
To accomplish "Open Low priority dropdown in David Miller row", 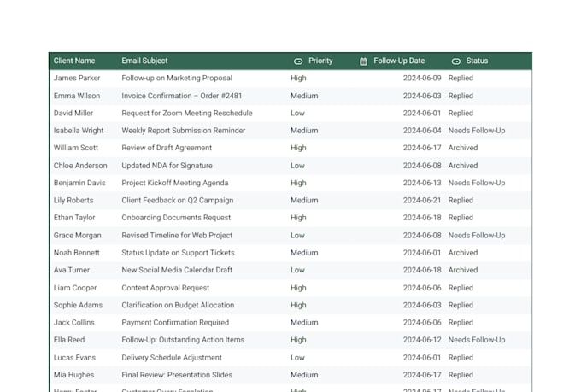I will pyautogui.click(x=297, y=113).
